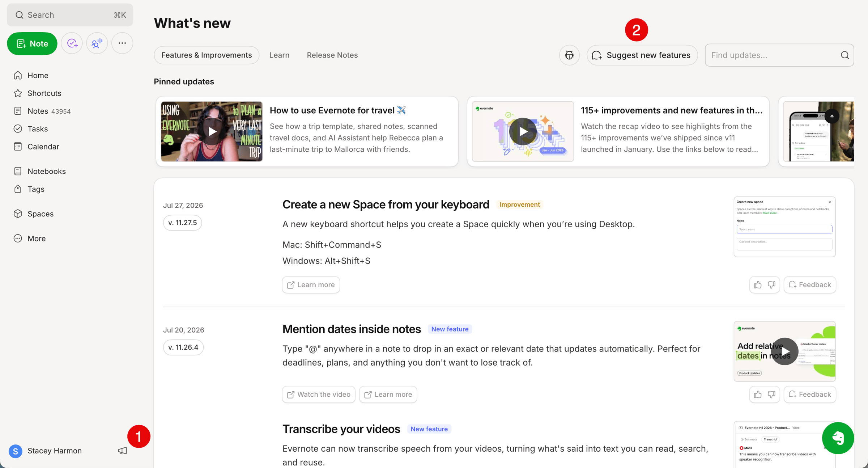Open the Create new space screenshot thumbnail

pos(784,227)
